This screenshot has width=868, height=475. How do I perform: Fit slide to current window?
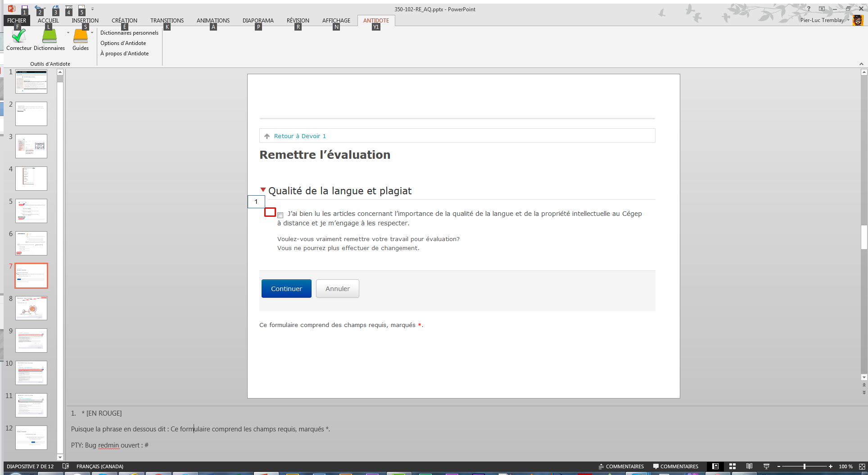click(862, 466)
